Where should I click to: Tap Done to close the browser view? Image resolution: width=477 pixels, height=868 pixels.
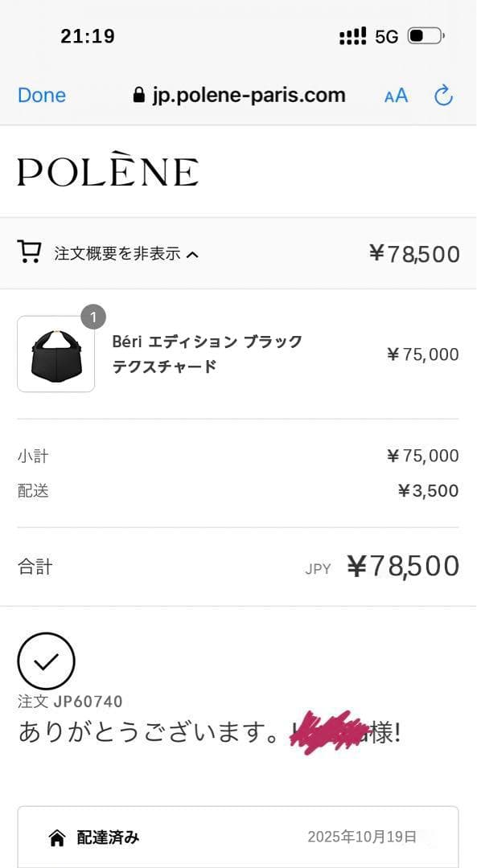pos(42,95)
